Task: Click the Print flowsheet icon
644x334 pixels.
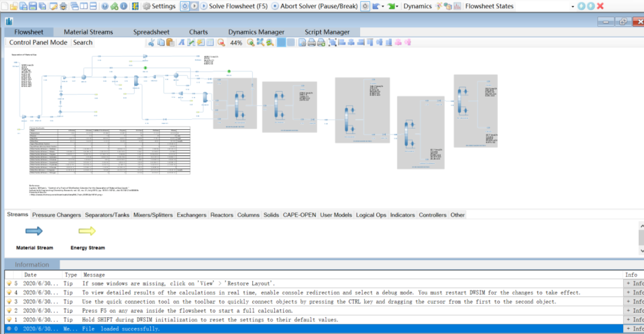Action: point(312,43)
